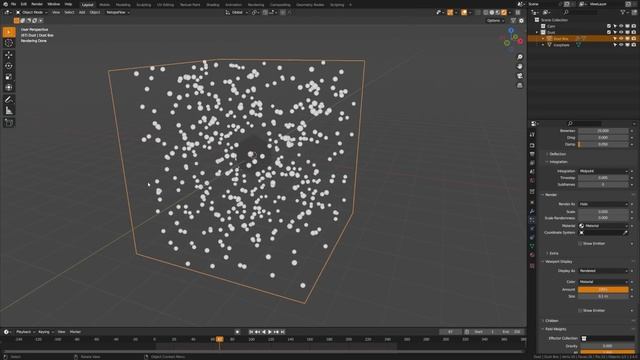Click the viewport pan hand icon
Screen dimensions: 640x360
point(520,67)
